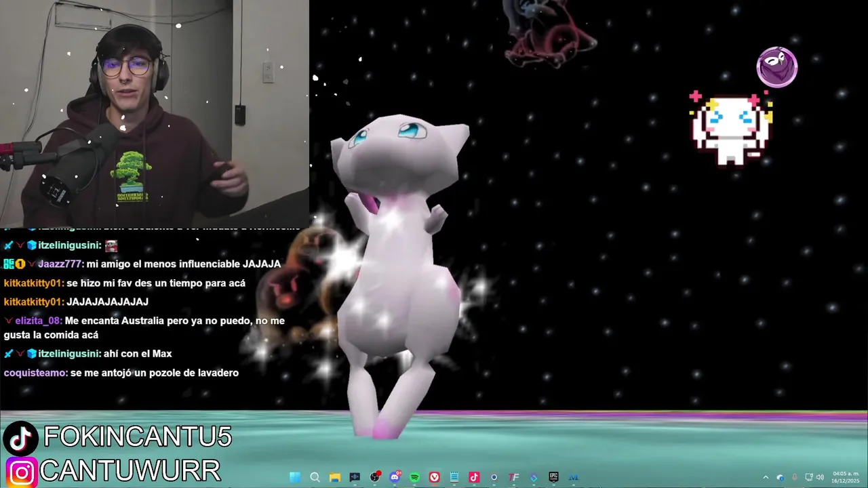The height and width of the screenshot is (488, 868).
Task: Open the round dark circle taskbar app
Action: (x=494, y=477)
